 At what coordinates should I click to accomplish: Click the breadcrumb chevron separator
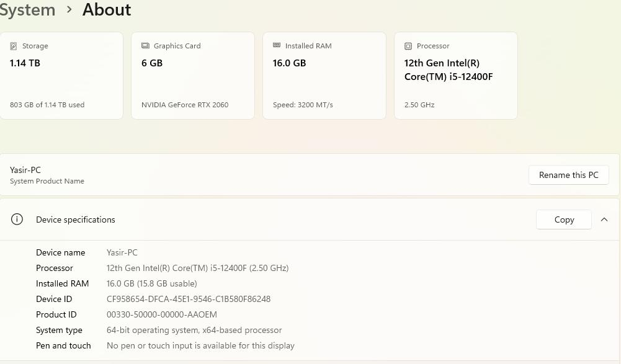tap(69, 10)
